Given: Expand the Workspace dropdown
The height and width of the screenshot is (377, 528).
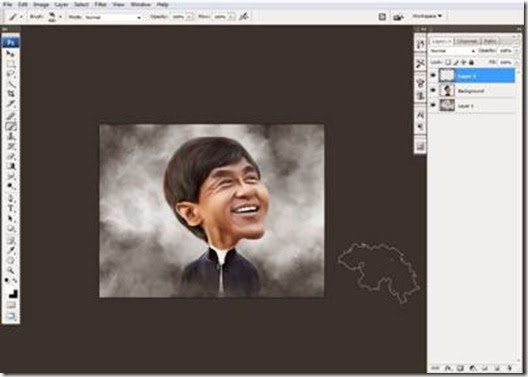Looking at the screenshot, I should [427, 16].
